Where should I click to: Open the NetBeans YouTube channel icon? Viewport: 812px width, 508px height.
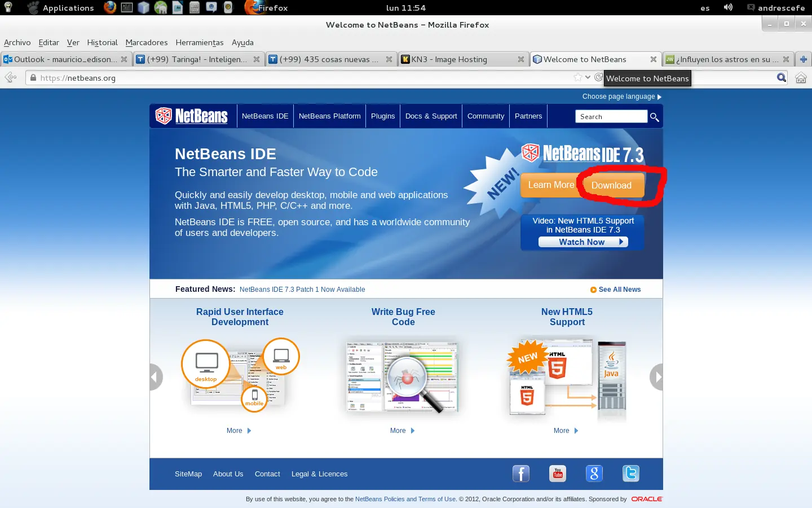[558, 473]
